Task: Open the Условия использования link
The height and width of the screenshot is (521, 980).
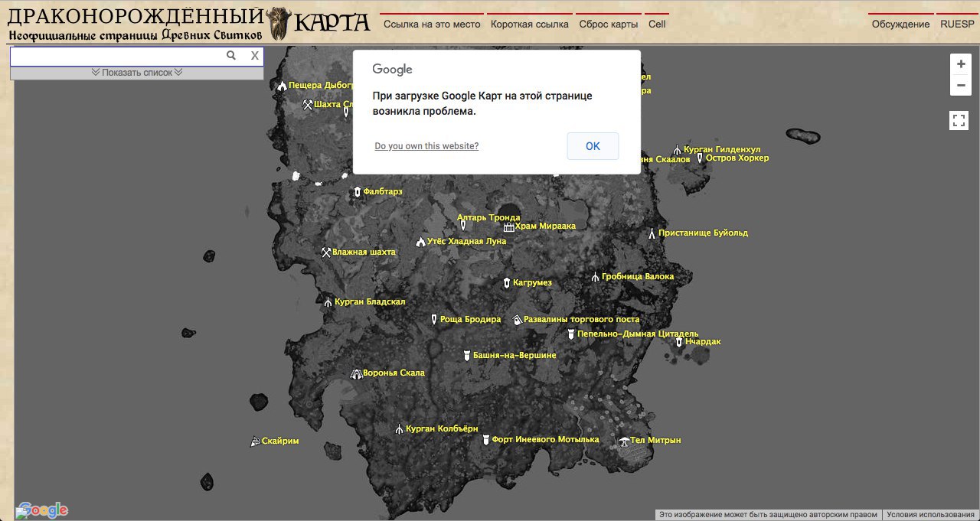Action: pyautogui.click(x=931, y=515)
